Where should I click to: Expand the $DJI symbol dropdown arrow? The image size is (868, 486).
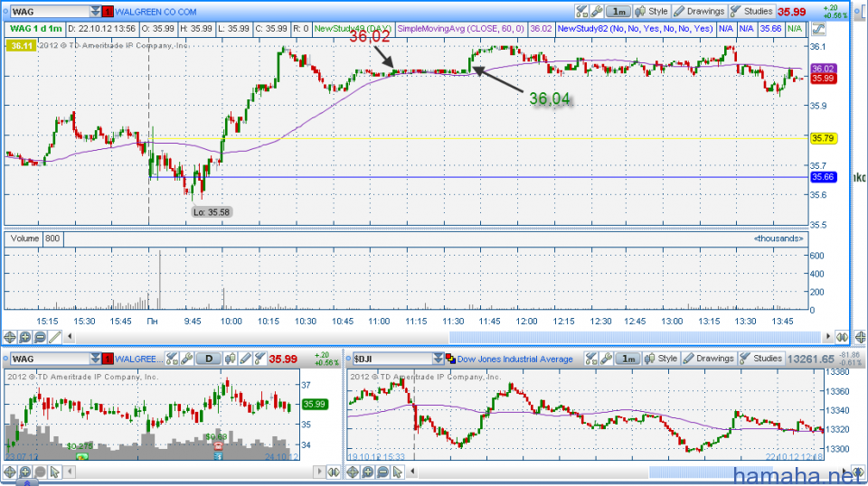[438, 359]
